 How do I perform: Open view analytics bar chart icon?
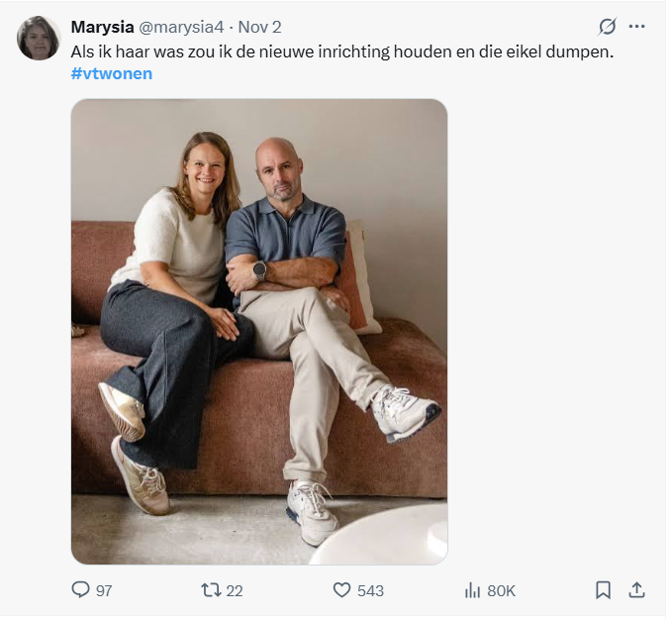pyautogui.click(x=472, y=590)
